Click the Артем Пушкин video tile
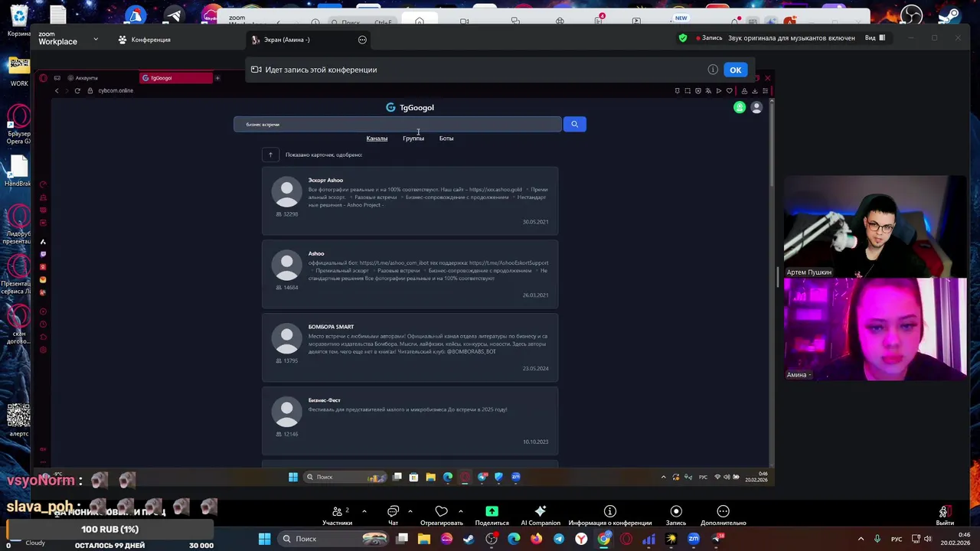This screenshot has width=980, height=551. (875, 227)
